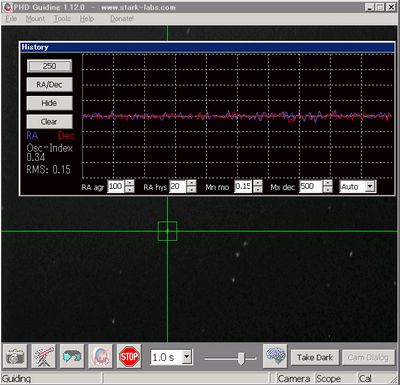The width and height of the screenshot is (400, 385).
Task: Click the PHD guide target icon
Action: click(101, 357)
